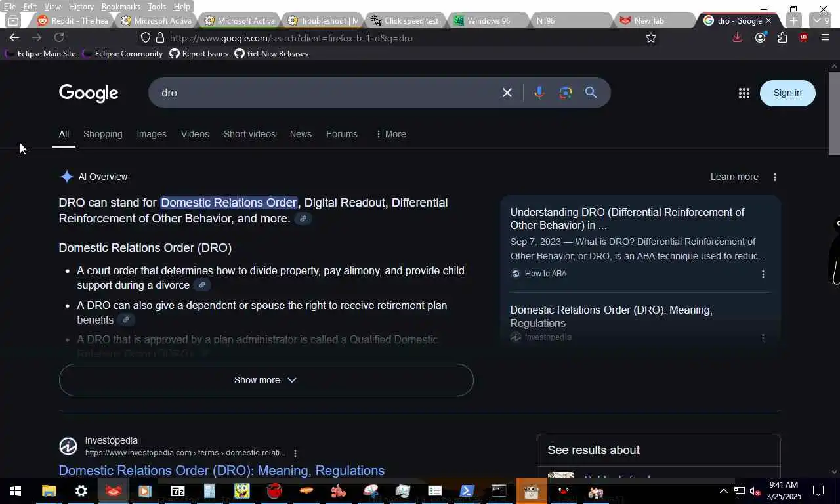840x504 pixels.
Task: Close the 'dro - Google' tab
Action: coord(768,20)
